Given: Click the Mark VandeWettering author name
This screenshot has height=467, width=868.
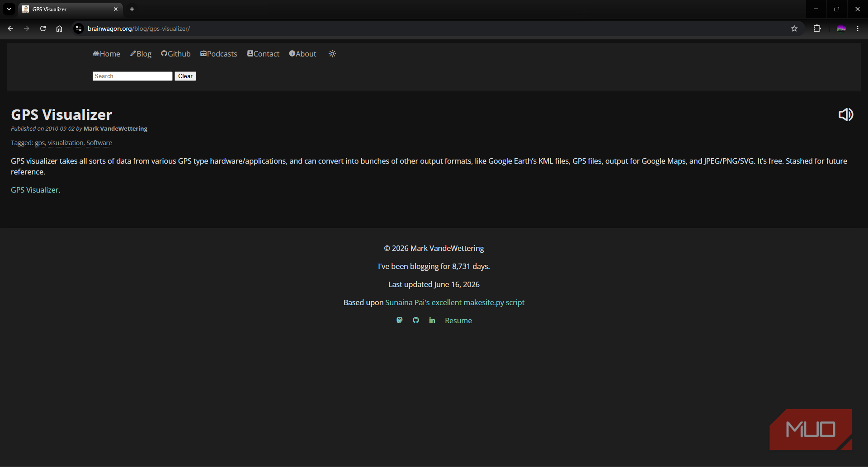Looking at the screenshot, I should click(x=116, y=129).
